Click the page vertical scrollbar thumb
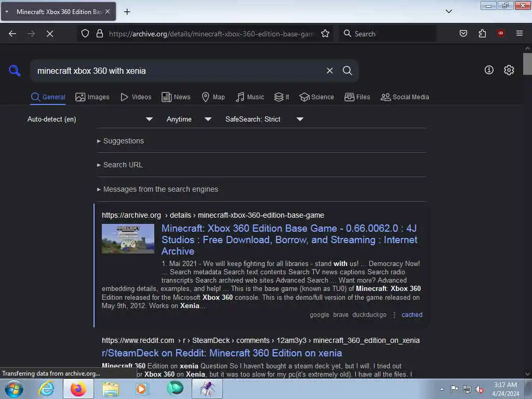The height and width of the screenshot is (399, 532). coord(527,64)
